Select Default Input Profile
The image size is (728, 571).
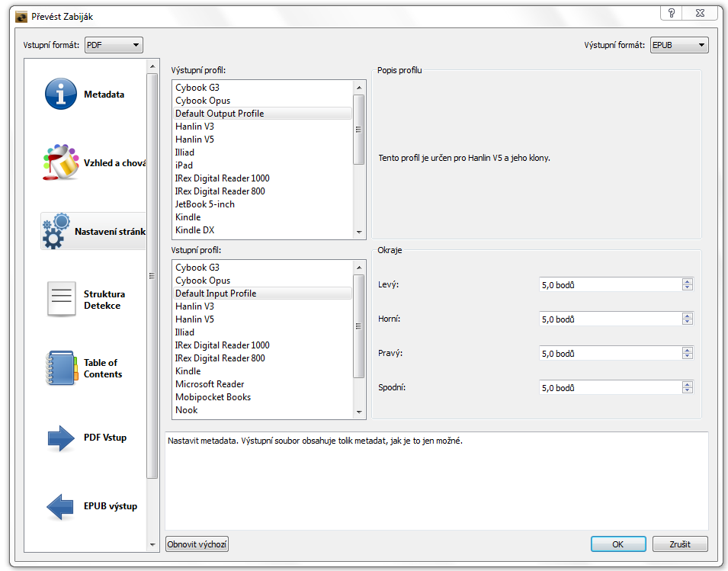(x=263, y=294)
